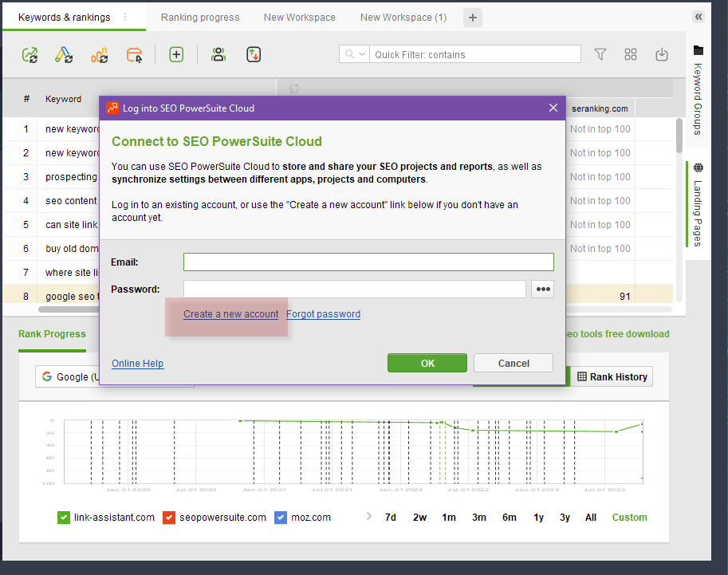
Task: Select the Rank Progress bottom tab
Action: pyautogui.click(x=52, y=334)
